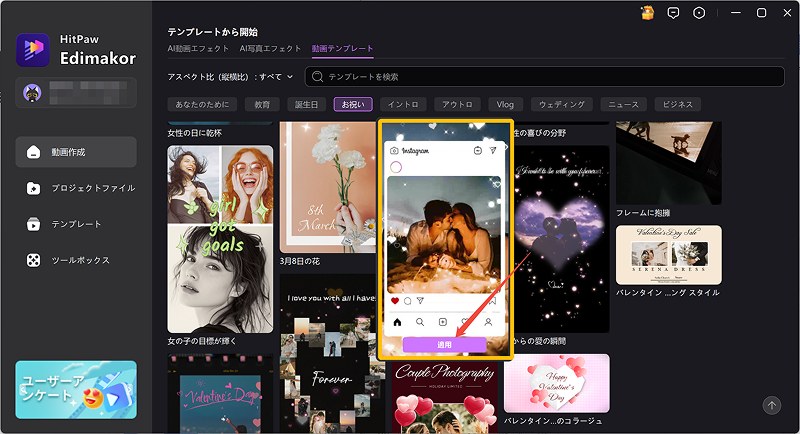800x434 pixels.
Task: Click the テンプレート sidebar icon
Action: coord(33,224)
